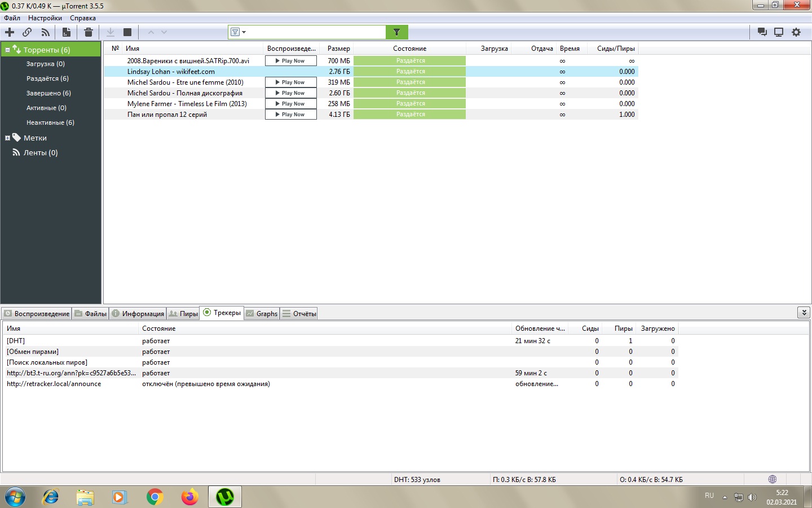Switch to the Graphs tab
The image size is (812, 508).
click(262, 314)
